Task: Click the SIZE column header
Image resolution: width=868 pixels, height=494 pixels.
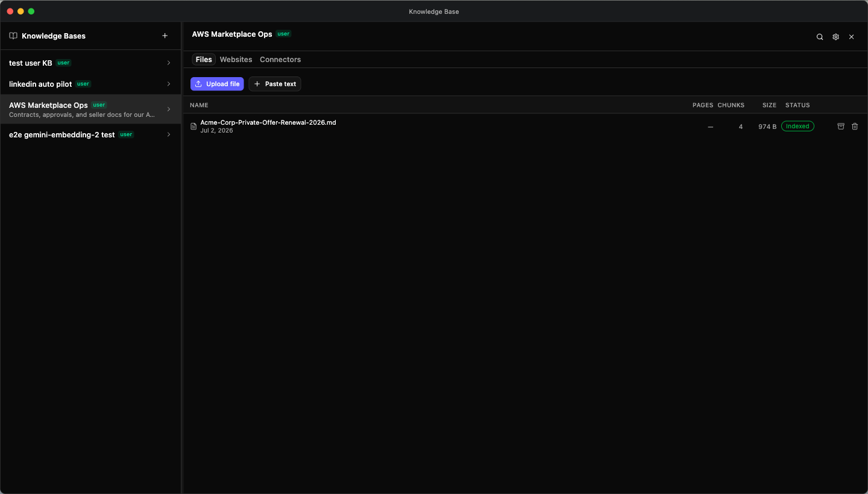Action: point(769,105)
